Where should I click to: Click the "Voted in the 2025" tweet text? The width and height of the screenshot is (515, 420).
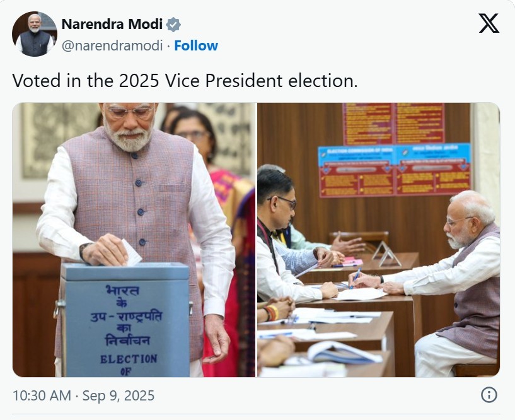click(x=185, y=81)
